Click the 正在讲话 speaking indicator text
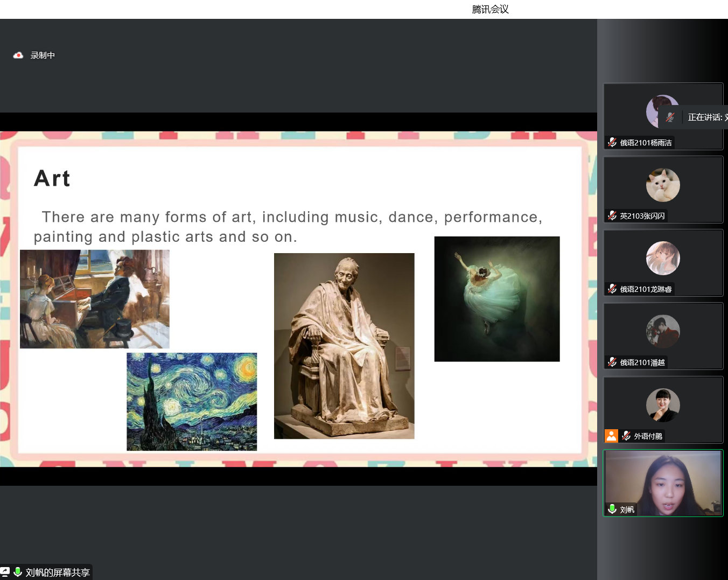The height and width of the screenshot is (580, 728). [708, 117]
